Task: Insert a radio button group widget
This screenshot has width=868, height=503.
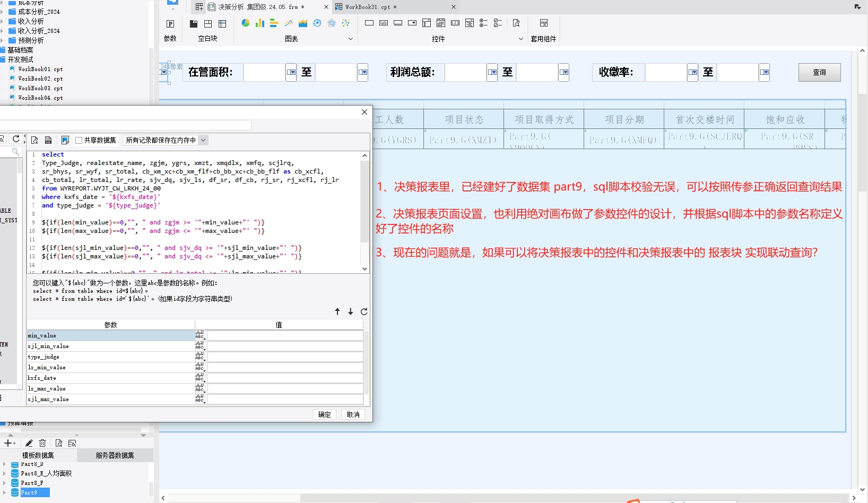Action: [x=484, y=23]
